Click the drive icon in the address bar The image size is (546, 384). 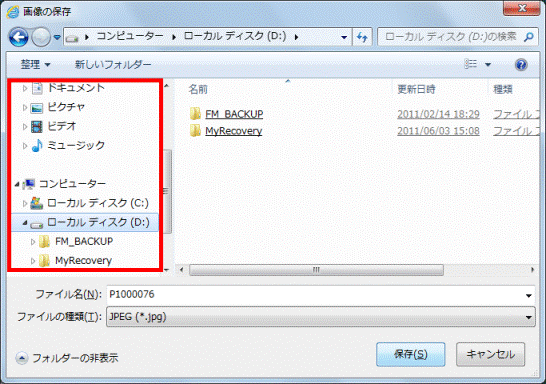point(72,38)
